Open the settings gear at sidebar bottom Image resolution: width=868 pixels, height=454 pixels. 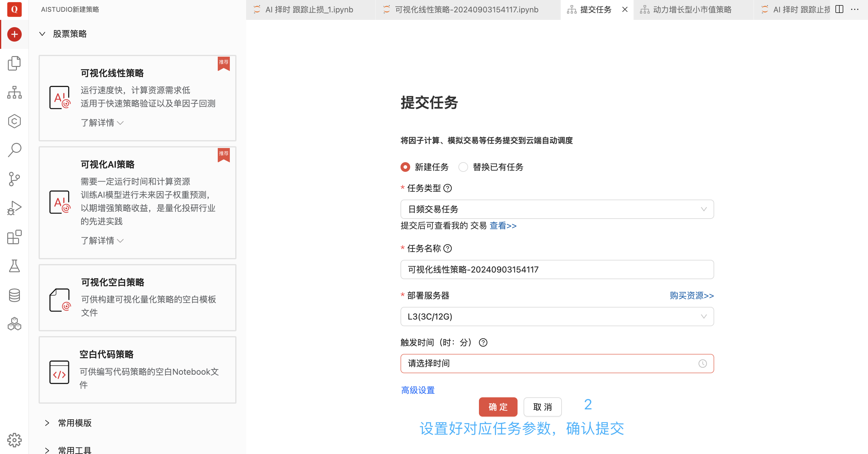tap(14, 440)
